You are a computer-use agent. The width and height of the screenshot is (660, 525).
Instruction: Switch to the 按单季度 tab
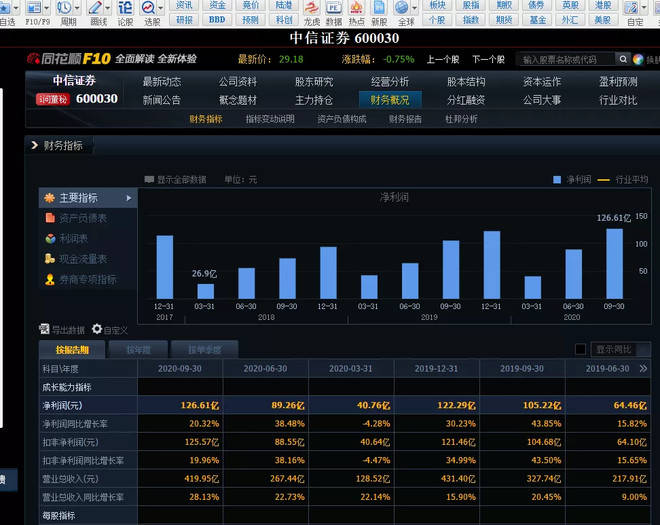205,349
